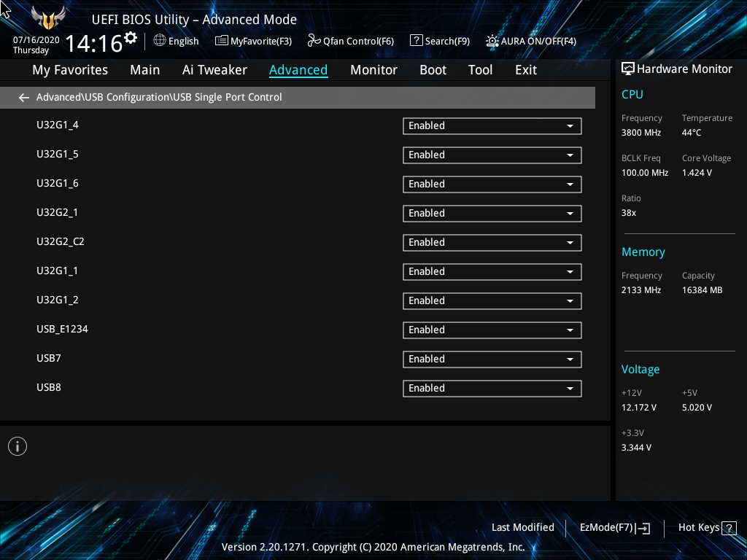Open the USB_E1234 Enabled dropdown
The width and height of the screenshot is (747, 560).
pyautogui.click(x=492, y=330)
